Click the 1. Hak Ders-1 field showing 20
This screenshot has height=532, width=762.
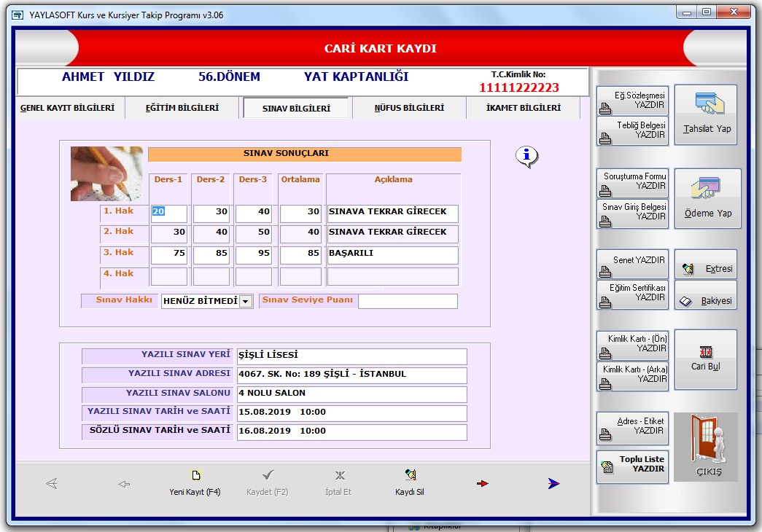pos(169,212)
